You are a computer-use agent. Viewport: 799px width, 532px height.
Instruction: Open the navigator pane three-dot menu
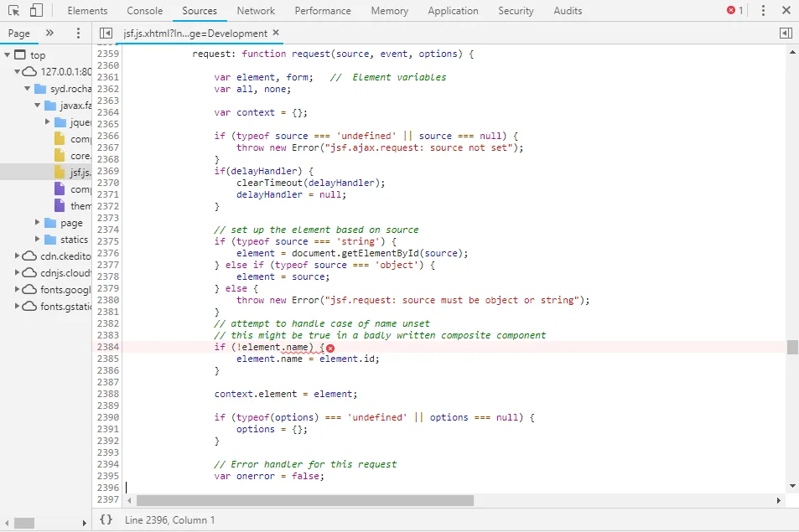pyautogui.click(x=78, y=34)
